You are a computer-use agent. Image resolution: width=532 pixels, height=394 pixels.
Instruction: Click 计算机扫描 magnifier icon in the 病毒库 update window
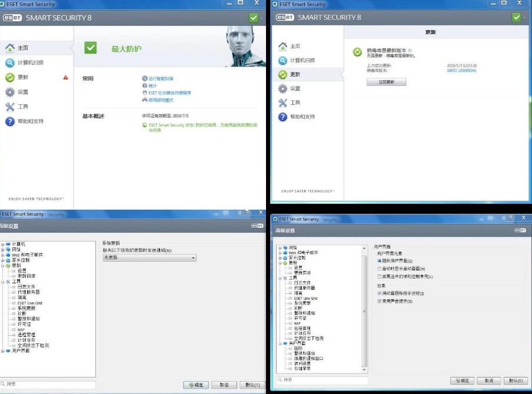tap(282, 61)
